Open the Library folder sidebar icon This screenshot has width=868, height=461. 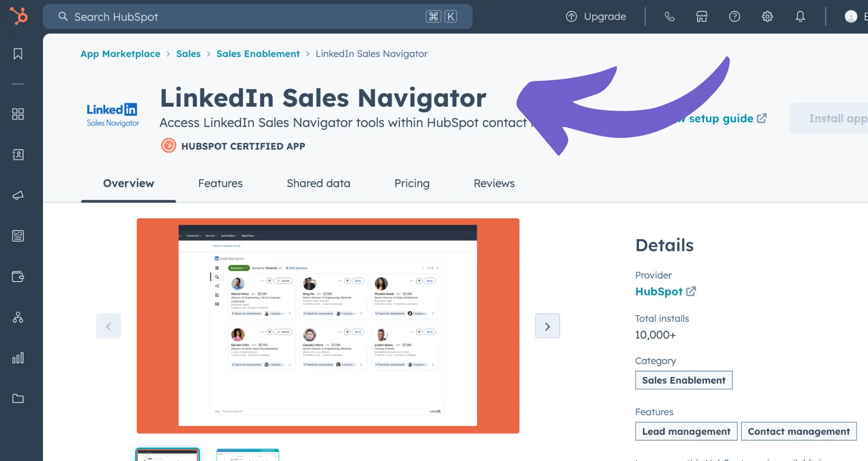(18, 399)
